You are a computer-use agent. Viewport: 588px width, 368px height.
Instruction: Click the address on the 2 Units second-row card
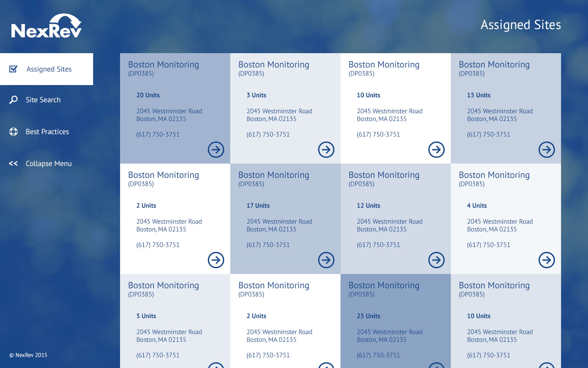(x=169, y=225)
